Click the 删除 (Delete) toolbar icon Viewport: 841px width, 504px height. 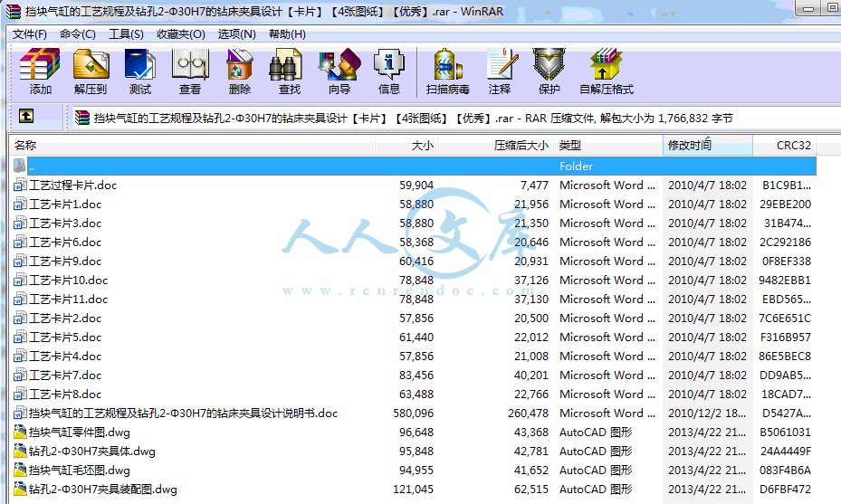pyautogui.click(x=240, y=64)
